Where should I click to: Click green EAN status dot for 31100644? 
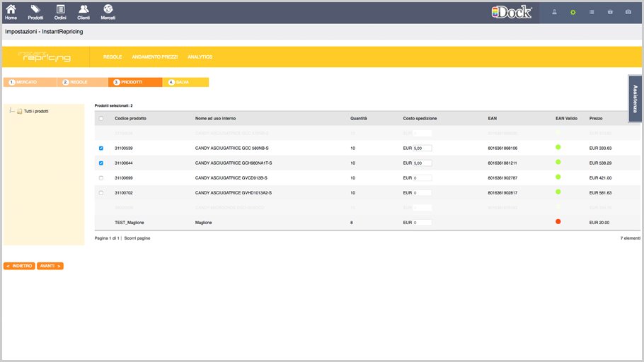pyautogui.click(x=558, y=162)
